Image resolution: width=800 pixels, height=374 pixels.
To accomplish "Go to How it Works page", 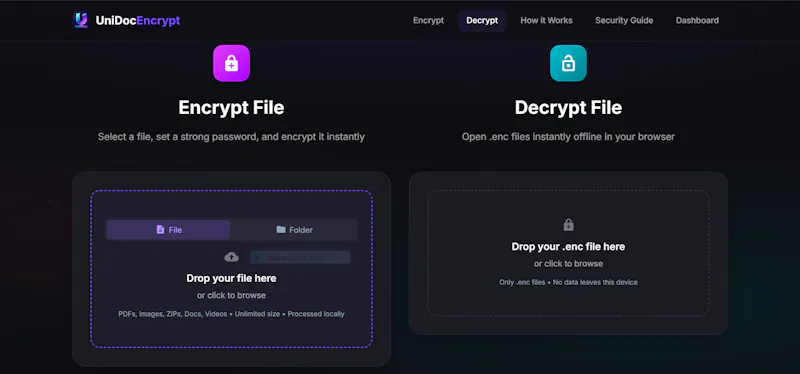I will coord(546,20).
